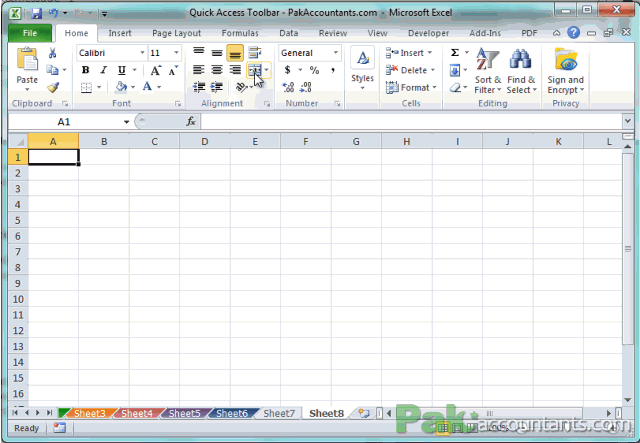The image size is (640, 443).
Task: Click the Paste clipboard icon
Action: click(27, 60)
